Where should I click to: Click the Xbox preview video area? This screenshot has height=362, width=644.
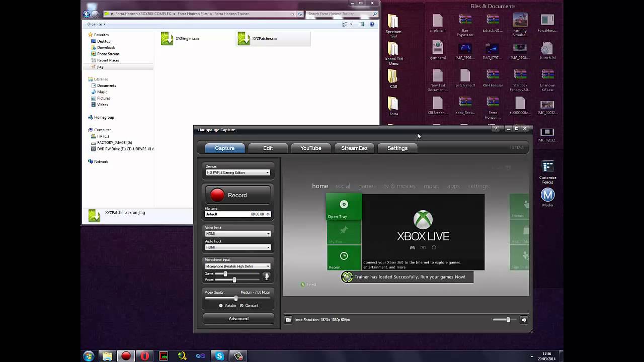(x=406, y=229)
